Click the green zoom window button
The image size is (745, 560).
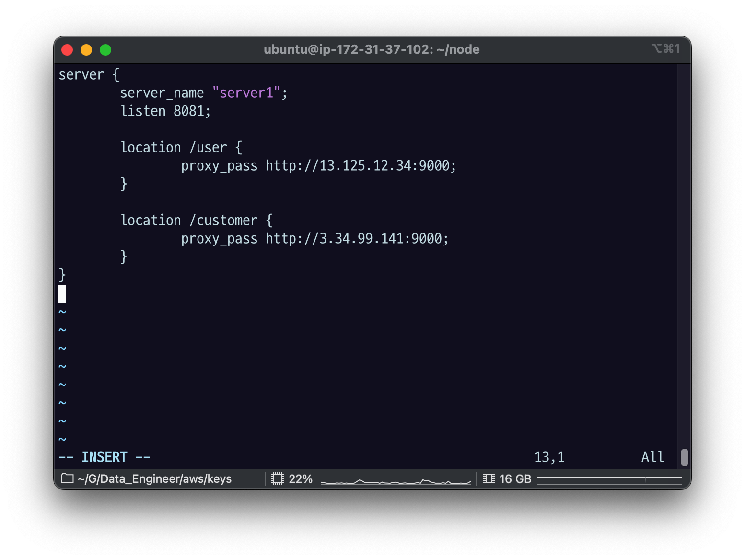coord(105,50)
